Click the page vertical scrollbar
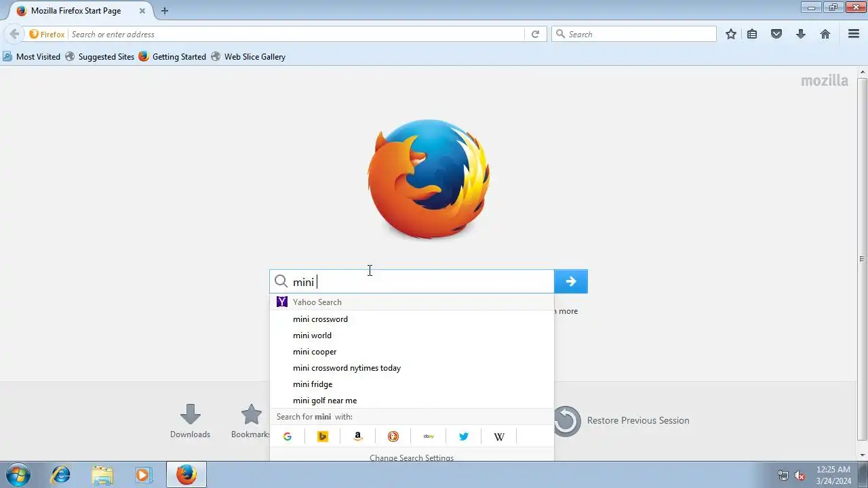This screenshot has height=488, width=868. click(x=863, y=258)
